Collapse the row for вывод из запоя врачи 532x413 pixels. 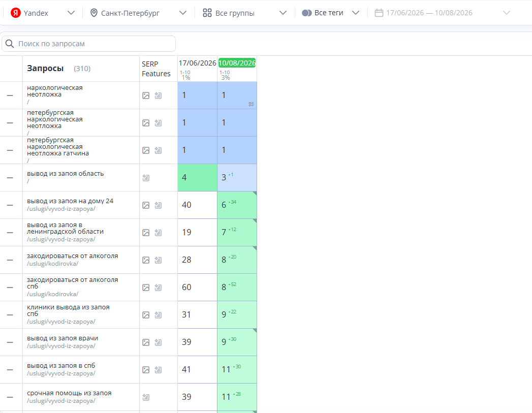coord(10,342)
